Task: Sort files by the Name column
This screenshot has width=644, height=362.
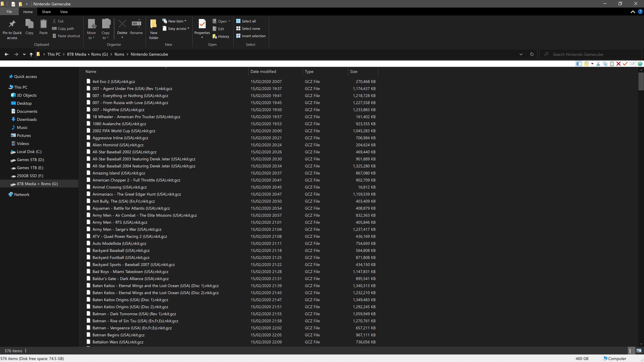Action: click(91, 71)
